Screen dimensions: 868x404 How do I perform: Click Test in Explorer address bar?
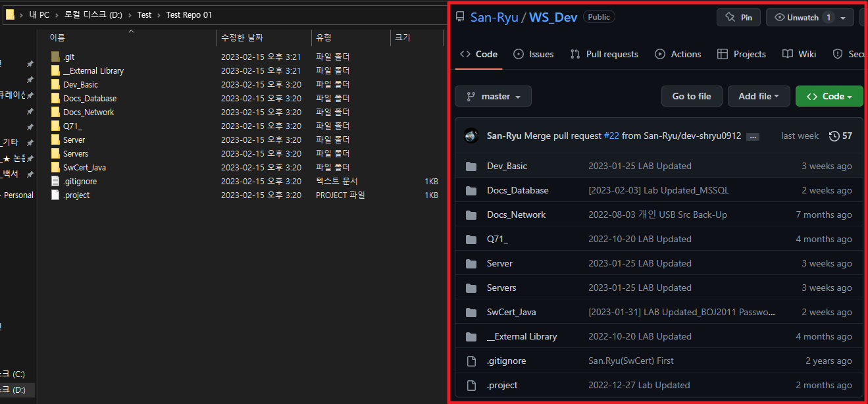tap(144, 15)
